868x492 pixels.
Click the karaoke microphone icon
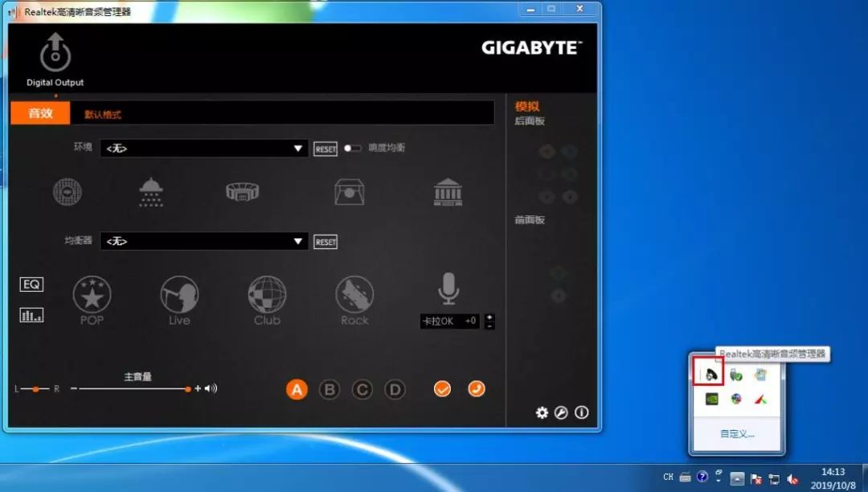(448, 289)
